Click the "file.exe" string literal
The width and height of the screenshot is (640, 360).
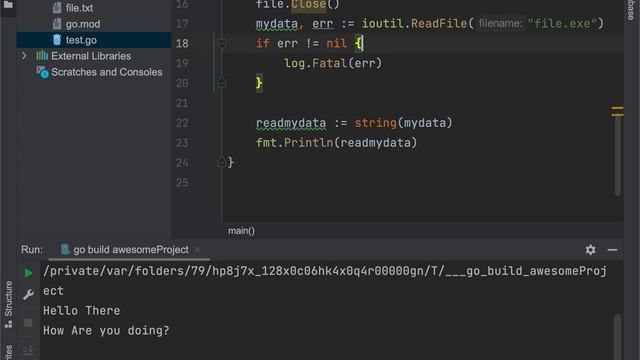tap(562, 24)
